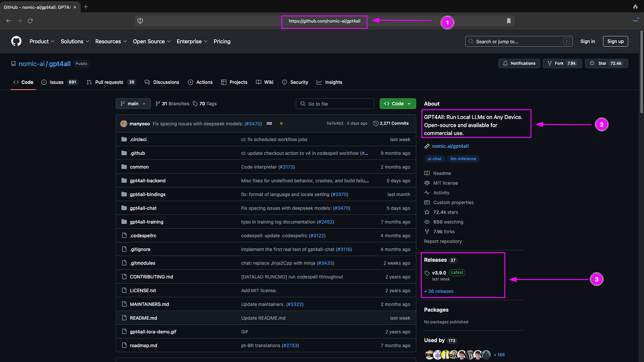The height and width of the screenshot is (362, 644).
Task: Click the browser address bar URL
Action: click(324, 21)
